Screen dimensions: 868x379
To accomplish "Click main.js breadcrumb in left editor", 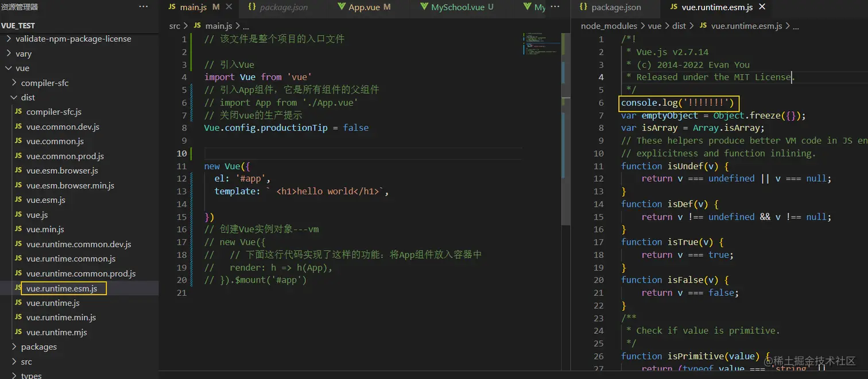I will [219, 26].
